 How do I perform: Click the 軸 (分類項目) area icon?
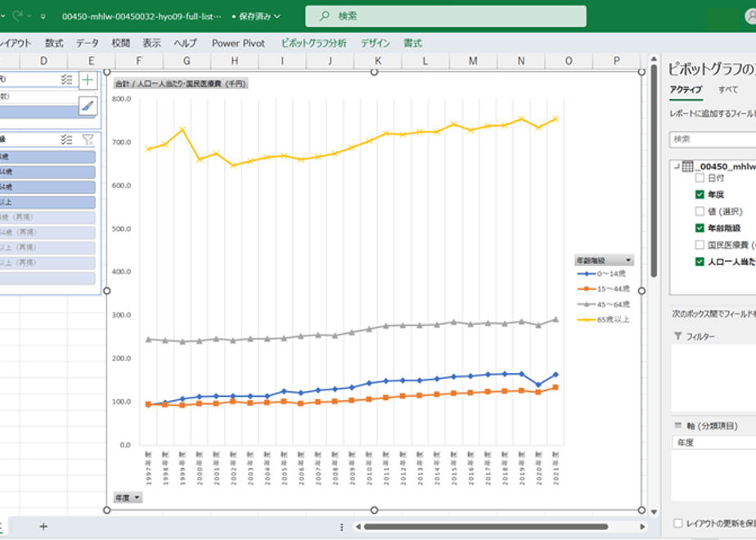click(x=678, y=425)
